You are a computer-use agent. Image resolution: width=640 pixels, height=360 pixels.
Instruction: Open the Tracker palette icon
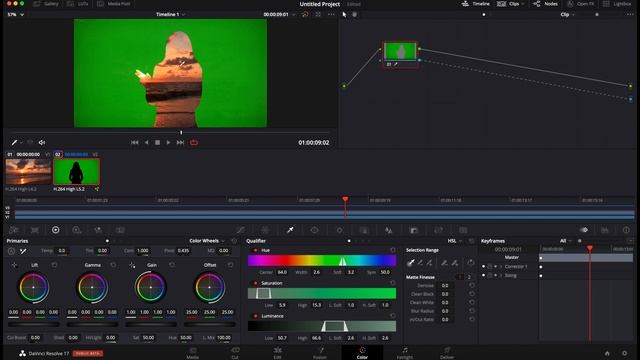pos(340,230)
